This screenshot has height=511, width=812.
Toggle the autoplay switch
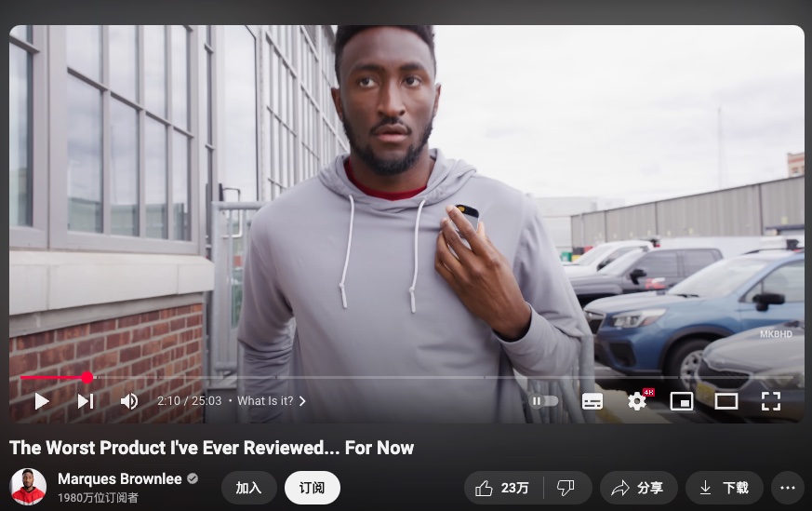[x=544, y=401]
